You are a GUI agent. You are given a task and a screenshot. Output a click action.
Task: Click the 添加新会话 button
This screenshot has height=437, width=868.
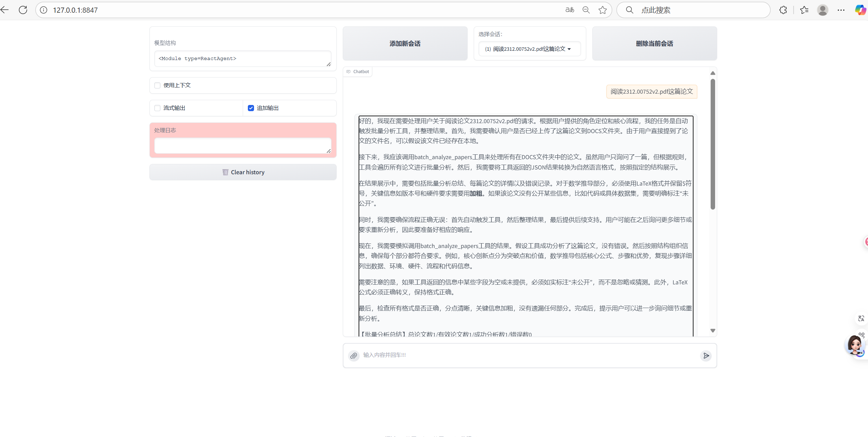pyautogui.click(x=405, y=44)
